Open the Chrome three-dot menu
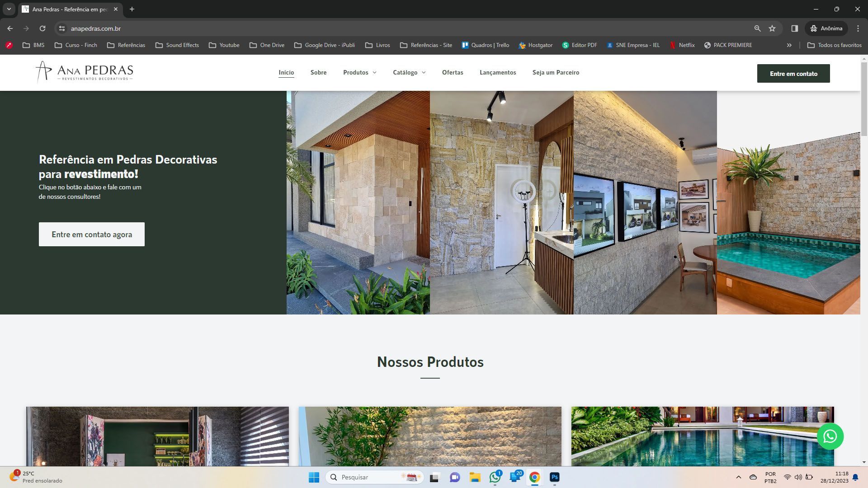Viewport: 868px width, 488px height. [858, 28]
